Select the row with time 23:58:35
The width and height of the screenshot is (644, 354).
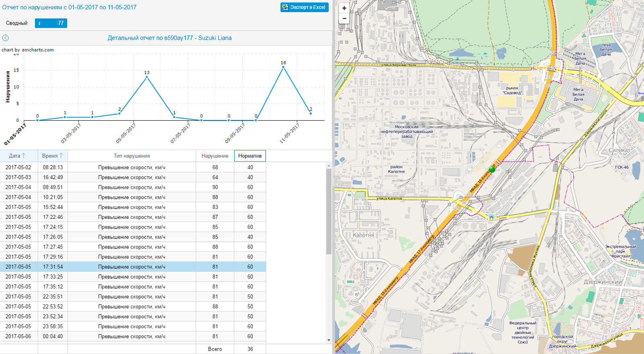pyautogui.click(x=133, y=327)
